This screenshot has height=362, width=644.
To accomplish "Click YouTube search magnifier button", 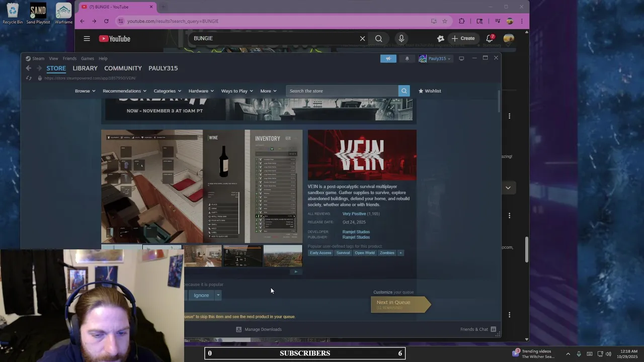I will (x=378, y=38).
